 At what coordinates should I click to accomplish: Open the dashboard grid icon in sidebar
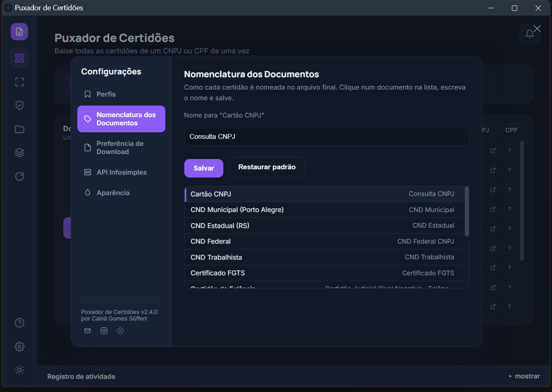tap(19, 58)
